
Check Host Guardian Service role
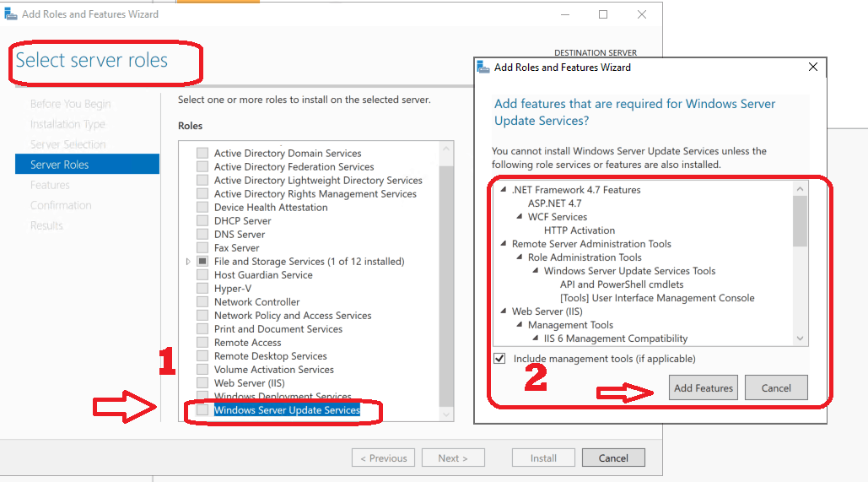[202, 275]
